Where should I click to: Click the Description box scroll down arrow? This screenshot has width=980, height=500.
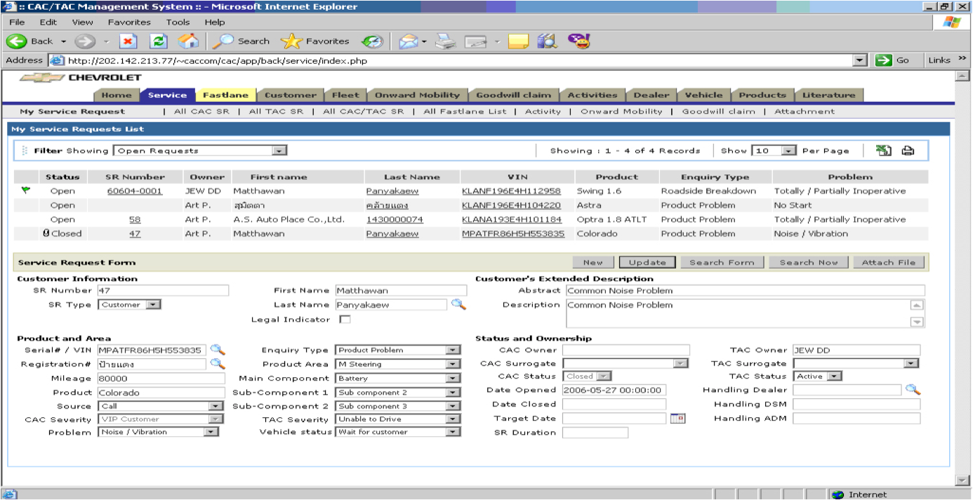917,322
